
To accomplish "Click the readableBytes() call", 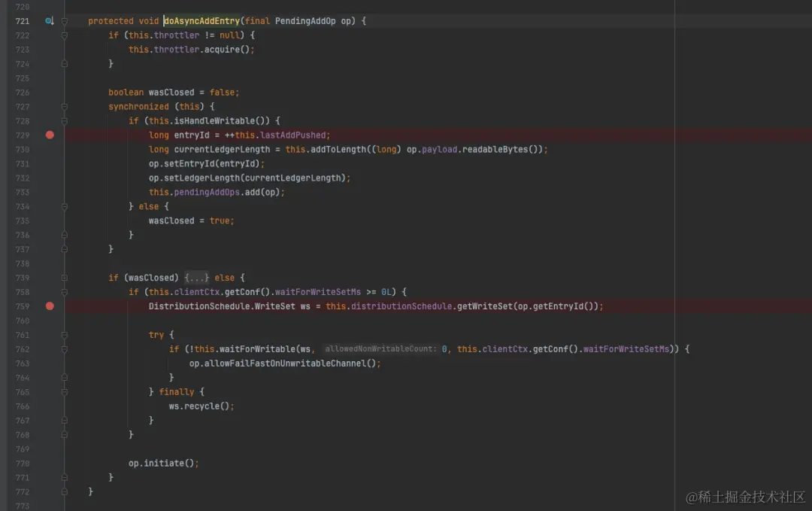I will click(500, 149).
